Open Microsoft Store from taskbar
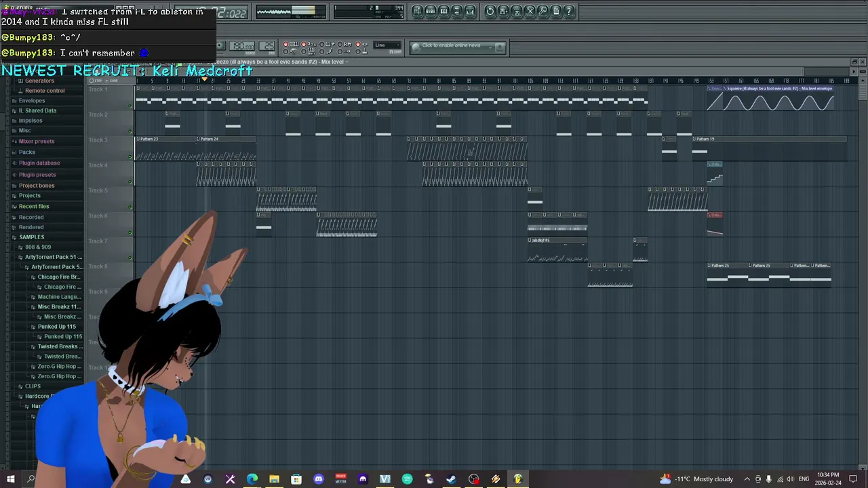The height and width of the screenshot is (488, 868). tap(296, 479)
